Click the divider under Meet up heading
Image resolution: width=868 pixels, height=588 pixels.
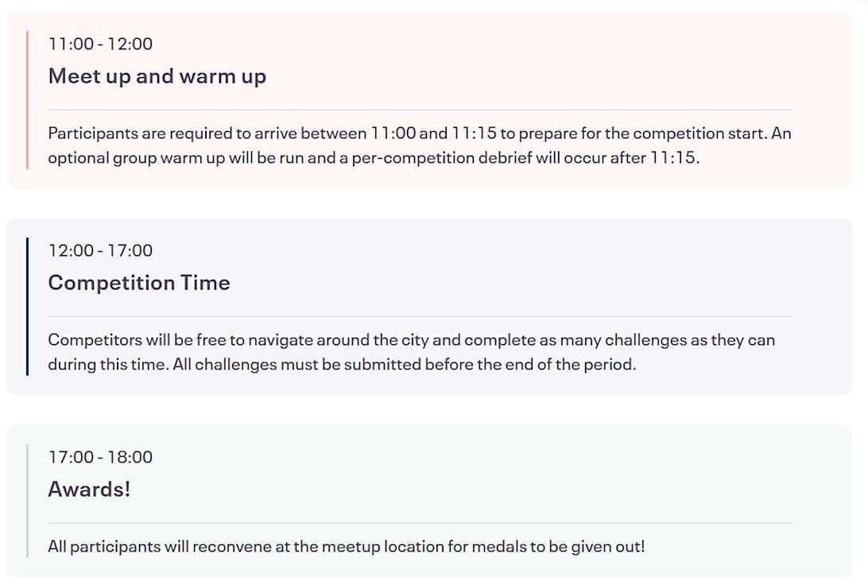(x=420, y=110)
